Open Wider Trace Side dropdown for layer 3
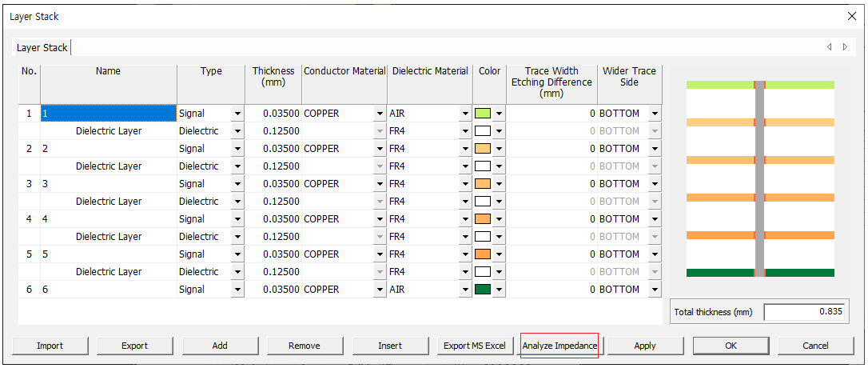The height and width of the screenshot is (368, 868). (x=655, y=184)
